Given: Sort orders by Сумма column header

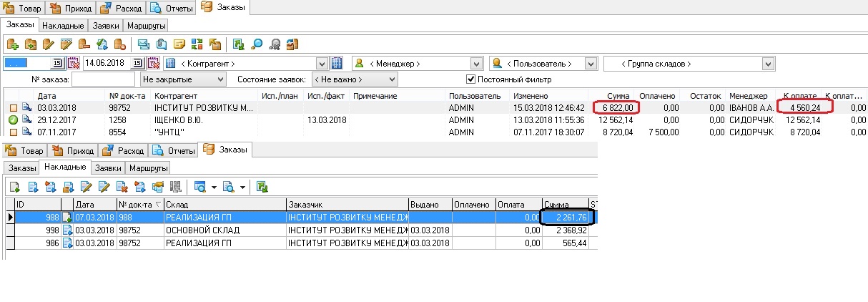Looking at the screenshot, I should [x=617, y=96].
